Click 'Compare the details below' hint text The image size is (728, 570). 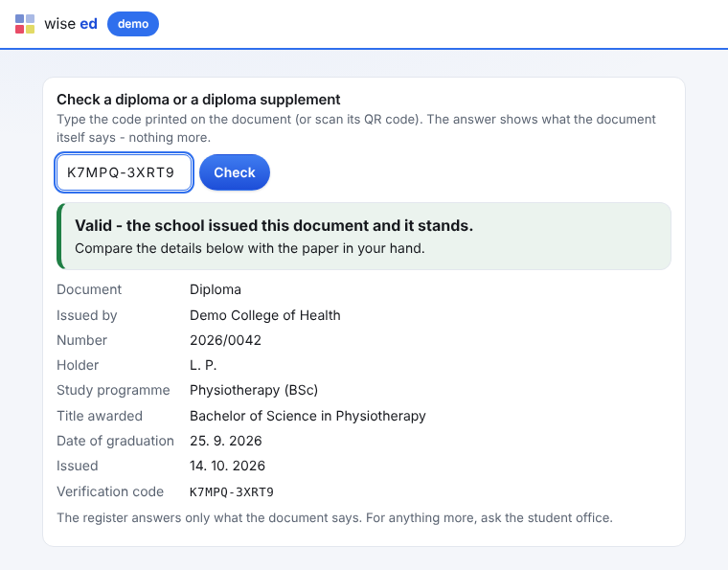(250, 248)
